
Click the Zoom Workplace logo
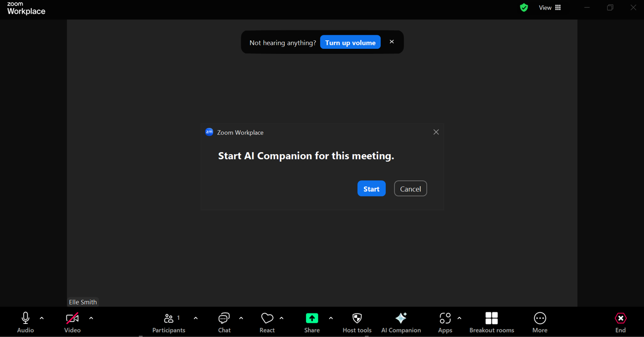pyautogui.click(x=26, y=9)
